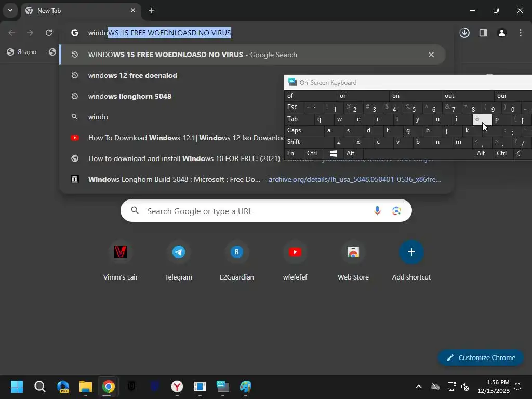Toggle right Alt key on On-Screen Keyboard

click(x=483, y=153)
